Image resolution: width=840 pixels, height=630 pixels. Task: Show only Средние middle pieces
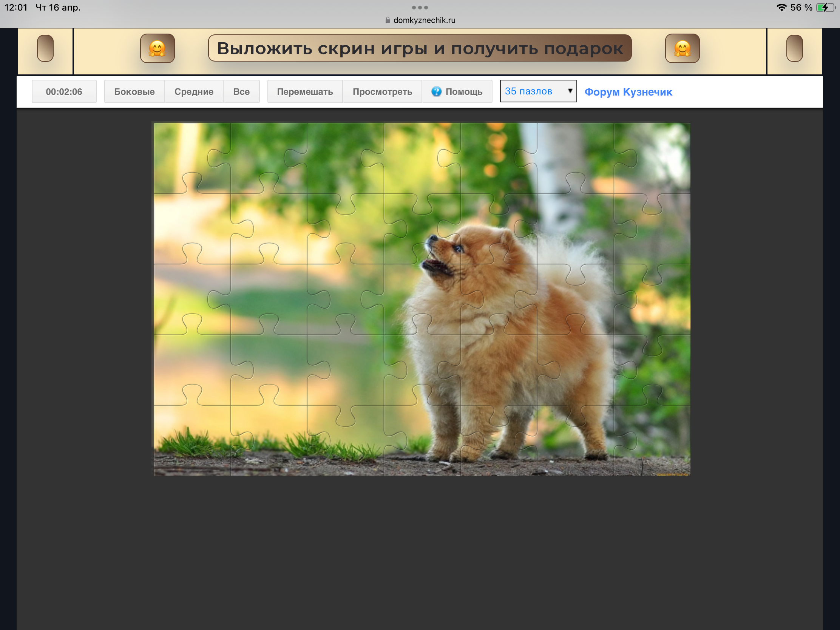pyautogui.click(x=194, y=91)
